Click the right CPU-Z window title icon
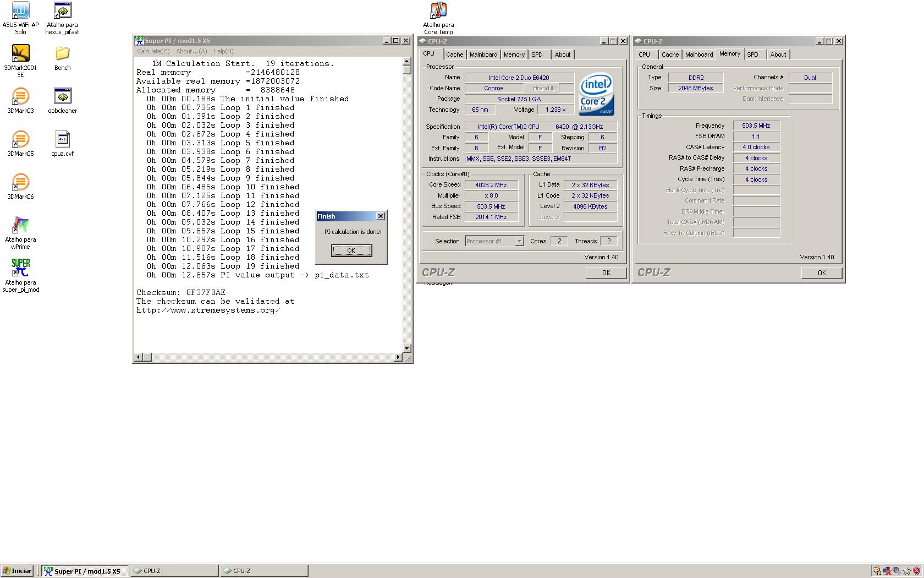Screen dimensions: 924x578 click(638, 41)
